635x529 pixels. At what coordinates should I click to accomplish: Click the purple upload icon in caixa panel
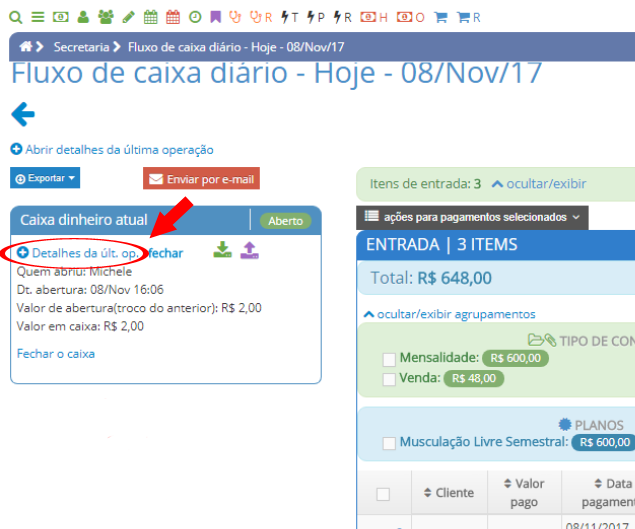pyautogui.click(x=249, y=250)
